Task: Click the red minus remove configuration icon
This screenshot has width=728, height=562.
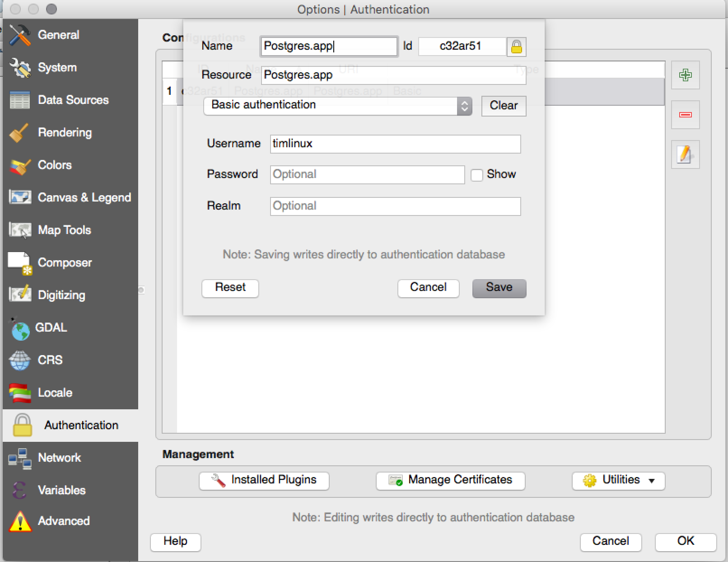Action: click(x=685, y=115)
